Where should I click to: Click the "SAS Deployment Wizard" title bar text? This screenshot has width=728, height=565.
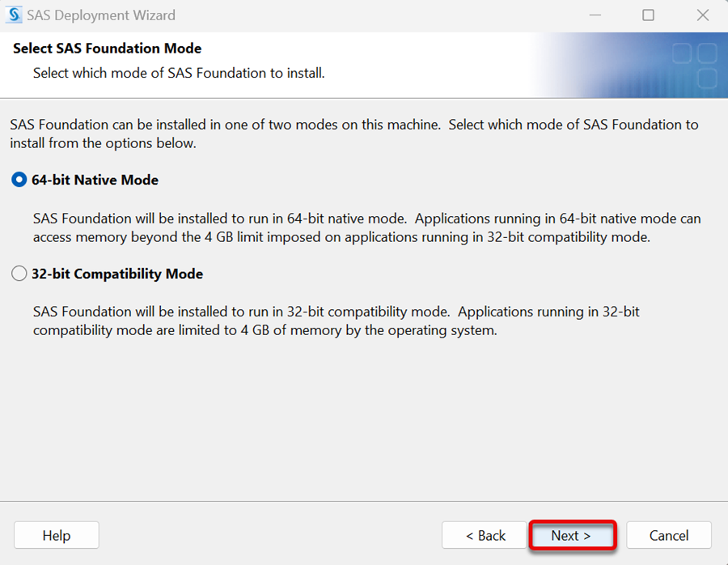[101, 15]
